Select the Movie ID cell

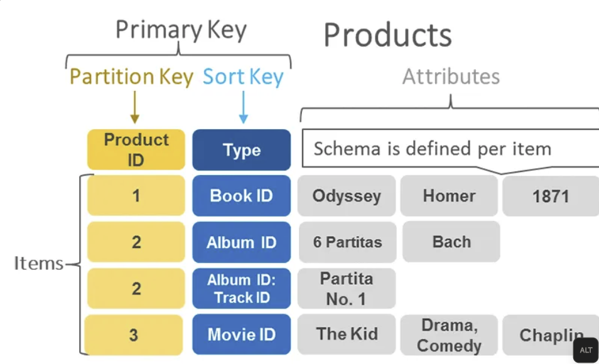[x=241, y=335]
